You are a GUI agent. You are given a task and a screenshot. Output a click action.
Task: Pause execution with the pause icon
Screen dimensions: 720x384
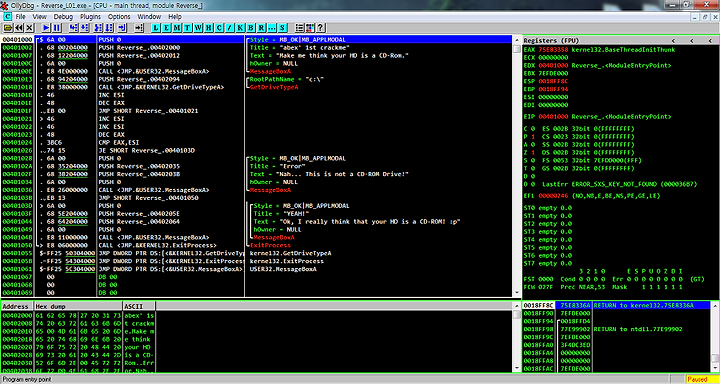click(x=57, y=28)
